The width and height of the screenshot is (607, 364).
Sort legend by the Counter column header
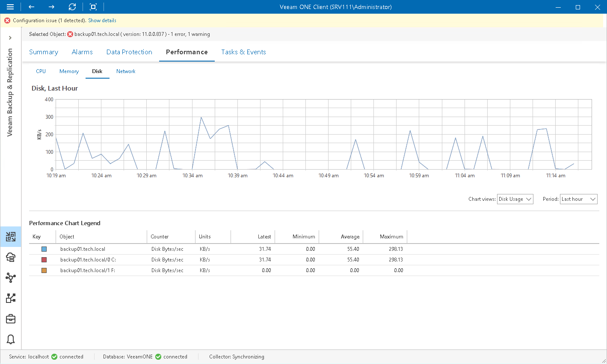[171, 237]
